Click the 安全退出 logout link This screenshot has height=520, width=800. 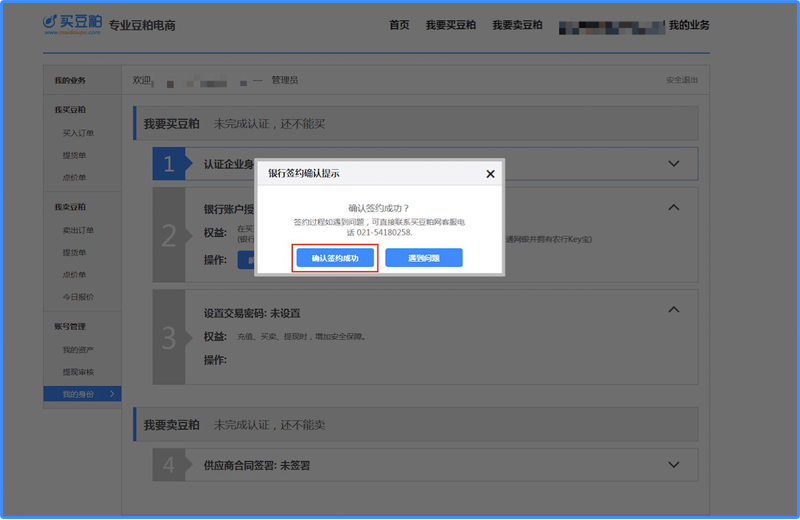681,80
